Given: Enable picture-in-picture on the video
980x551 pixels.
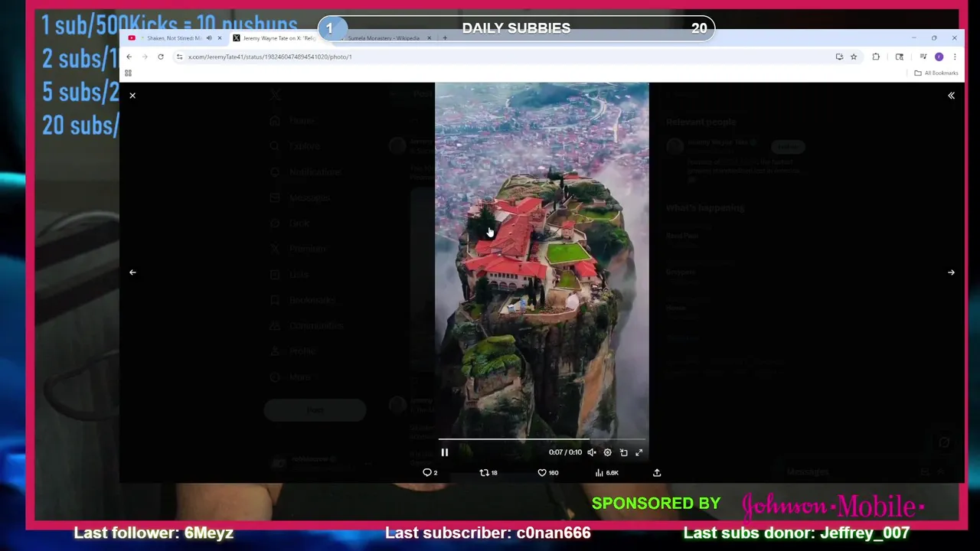Looking at the screenshot, I should (623, 452).
